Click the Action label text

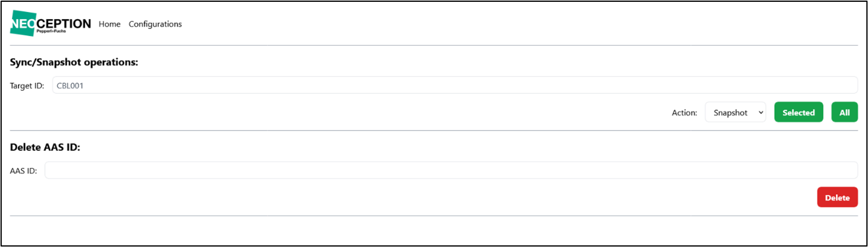684,112
